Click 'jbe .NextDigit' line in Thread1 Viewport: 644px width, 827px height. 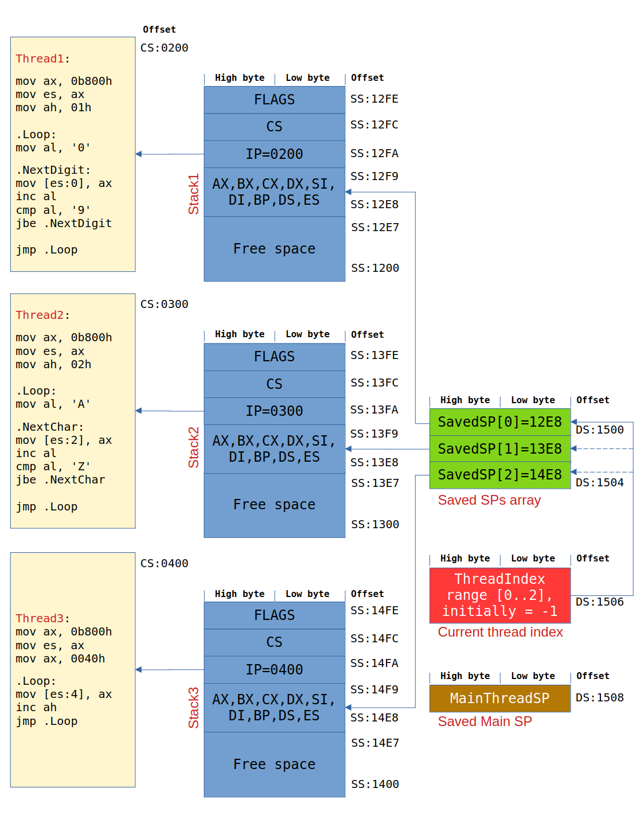(64, 224)
